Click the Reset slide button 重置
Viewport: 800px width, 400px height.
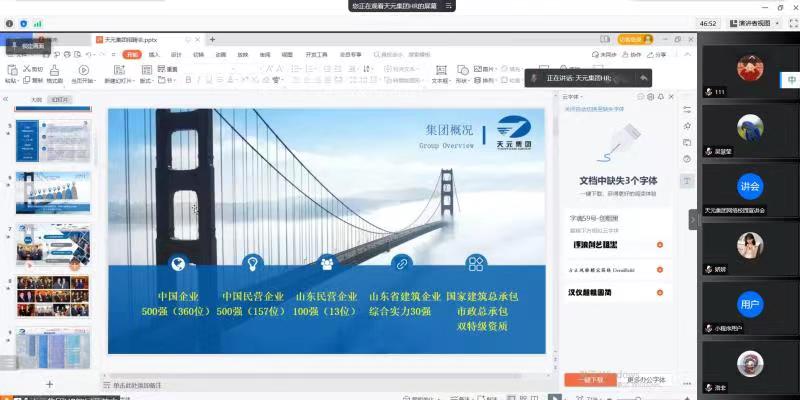(168, 69)
